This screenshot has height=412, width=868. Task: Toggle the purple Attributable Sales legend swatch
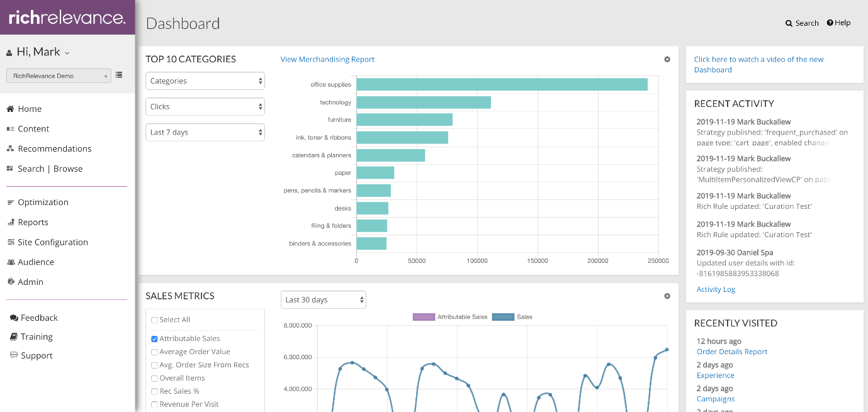click(x=424, y=317)
